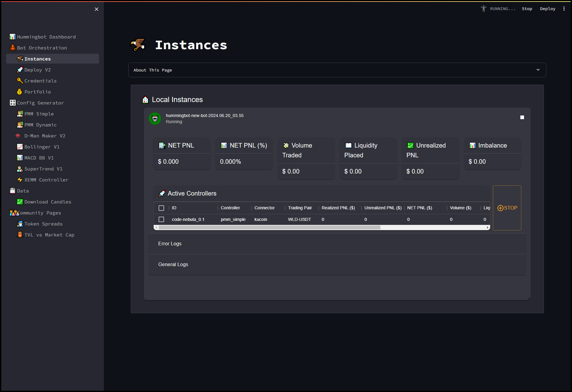Expand the About This Page section
Viewport: 572px width, 392px height.
tap(337, 70)
